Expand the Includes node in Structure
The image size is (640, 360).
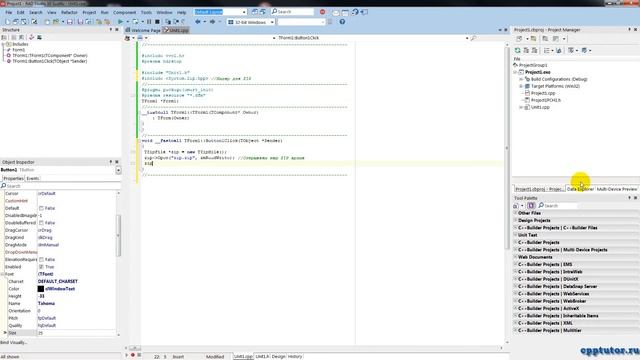coord(3,44)
